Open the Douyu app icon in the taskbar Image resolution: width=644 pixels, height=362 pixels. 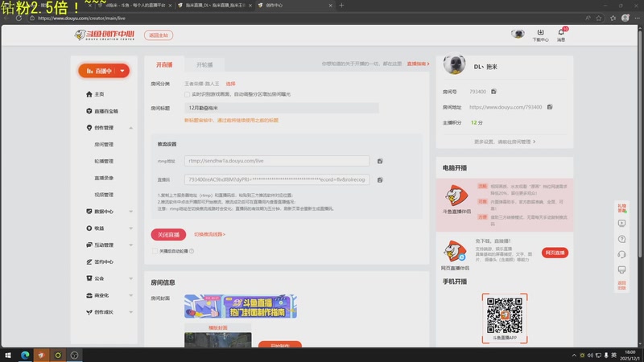point(41,355)
